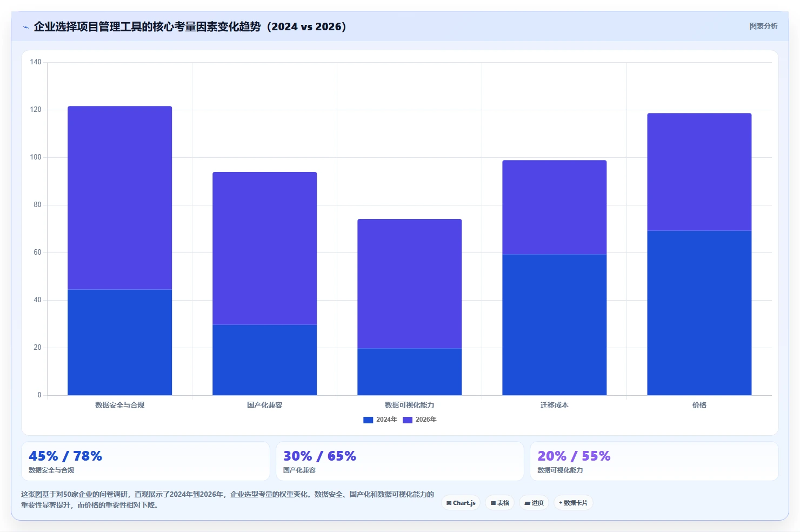Click the 2026年 legend label text
Screen dimensions: 800x532
pyautogui.click(x=426, y=420)
